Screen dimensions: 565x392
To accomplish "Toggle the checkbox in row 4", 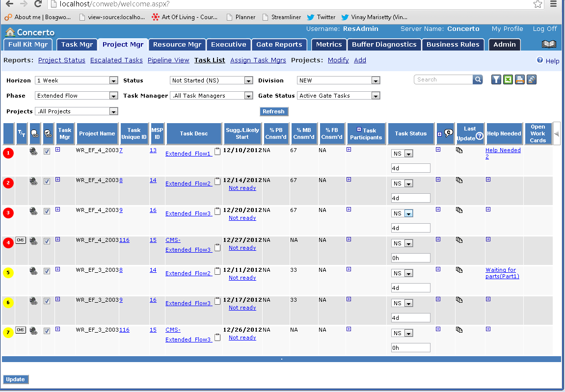I will 47,241.
